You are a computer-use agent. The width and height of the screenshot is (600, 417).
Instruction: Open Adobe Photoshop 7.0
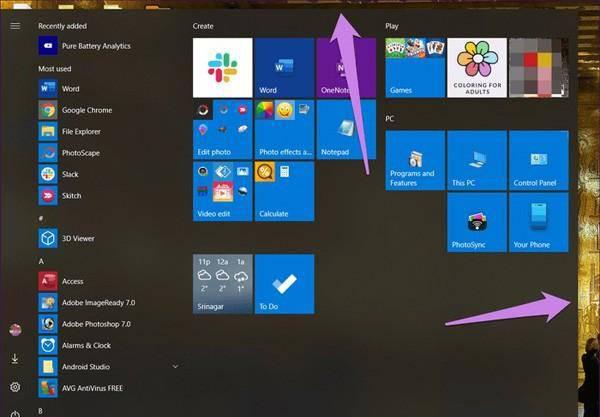pyautogui.click(x=85, y=324)
